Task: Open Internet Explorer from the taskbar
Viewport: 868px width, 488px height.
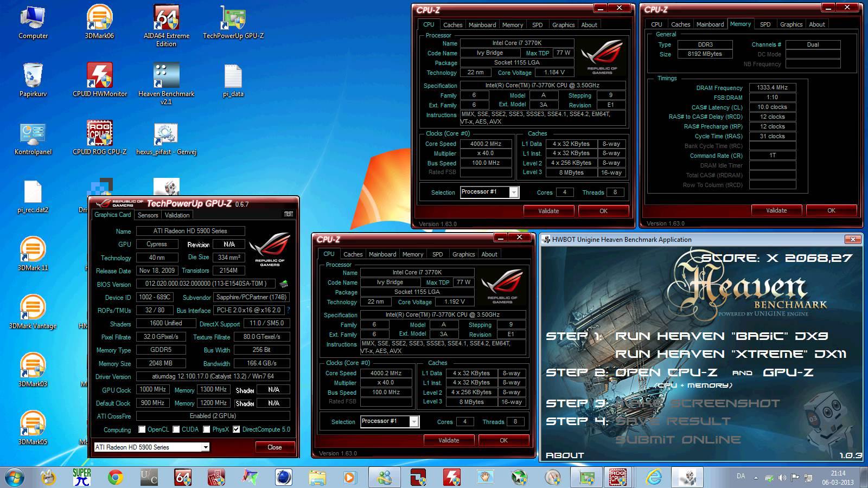Action: (654, 477)
